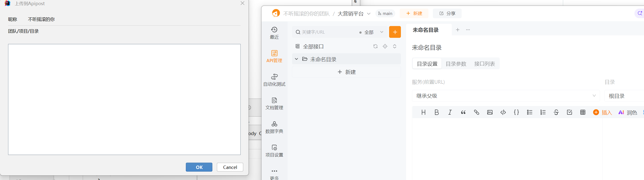Insert a hyperlink via the link icon
The image size is (644, 180).
476,112
